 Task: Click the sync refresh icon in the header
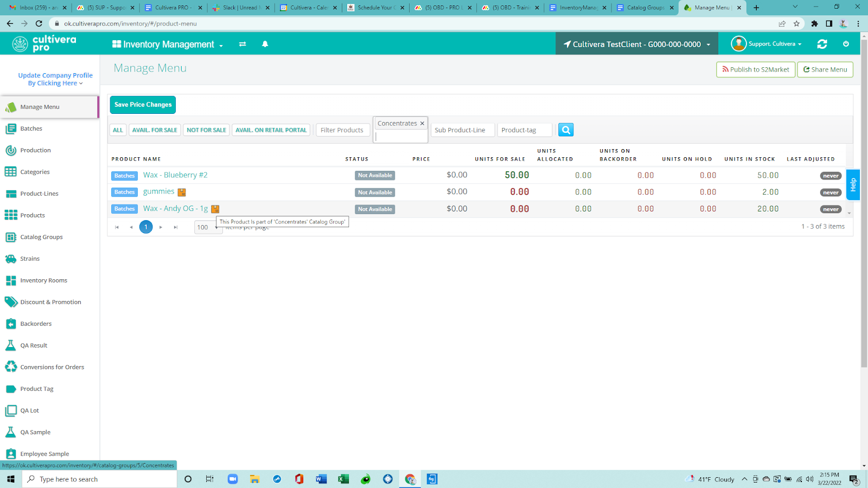coord(822,44)
